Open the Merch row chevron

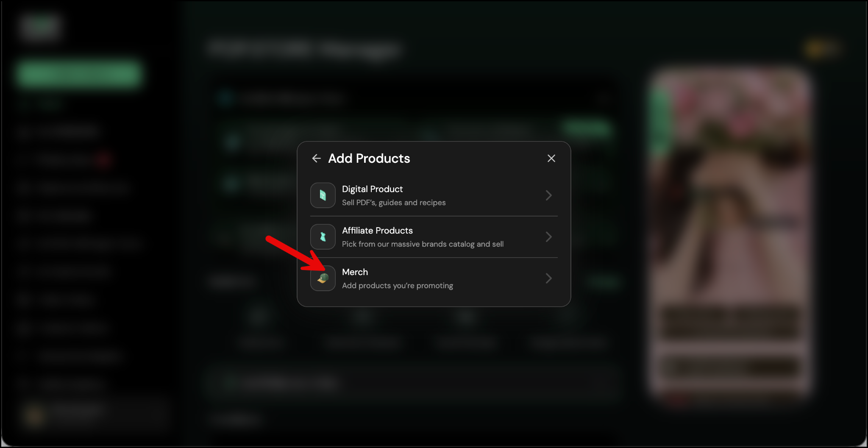click(x=548, y=278)
